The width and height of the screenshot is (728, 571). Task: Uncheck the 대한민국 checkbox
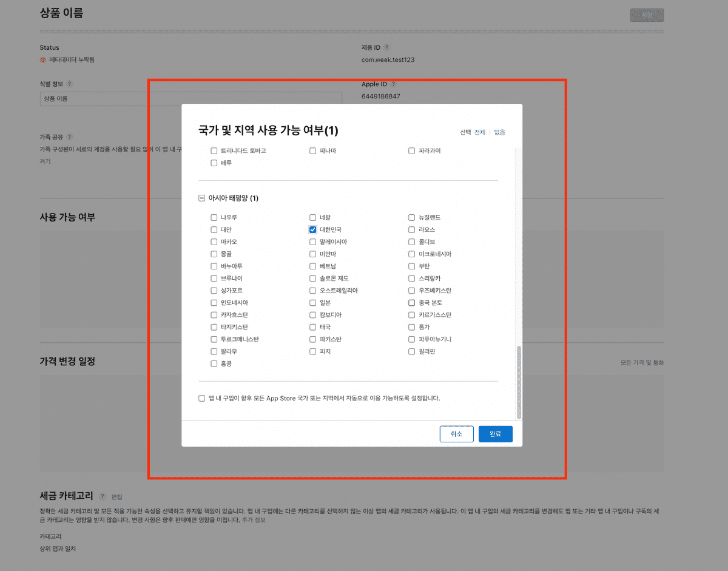(313, 230)
